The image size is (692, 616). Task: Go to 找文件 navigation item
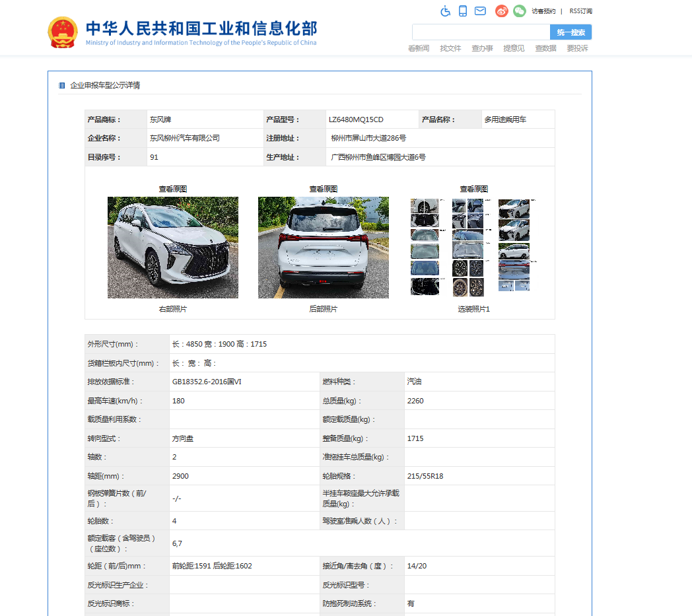tap(450, 49)
